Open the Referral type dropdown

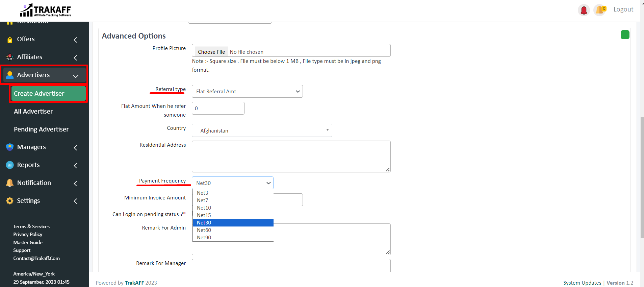[247, 91]
